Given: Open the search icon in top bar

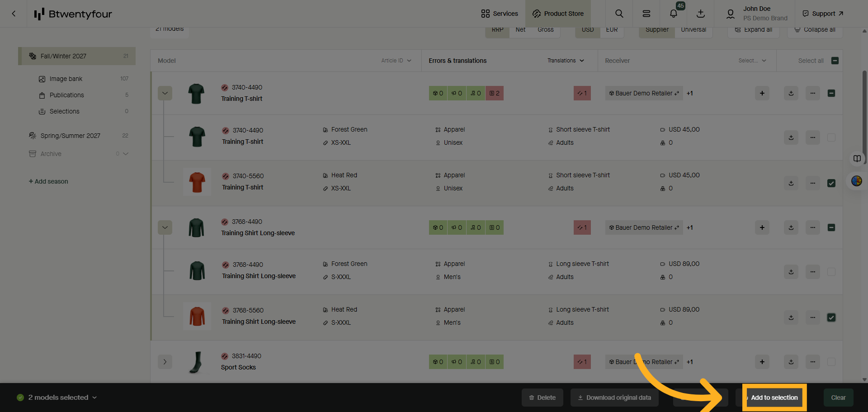Looking at the screenshot, I should 619,13.
